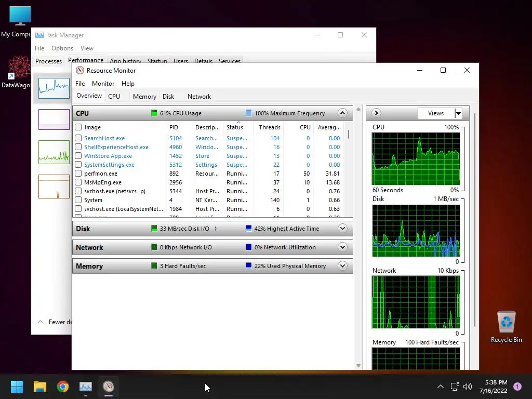532x399 pixels.
Task: Open Task Manager Options menu
Action: [x=62, y=48]
